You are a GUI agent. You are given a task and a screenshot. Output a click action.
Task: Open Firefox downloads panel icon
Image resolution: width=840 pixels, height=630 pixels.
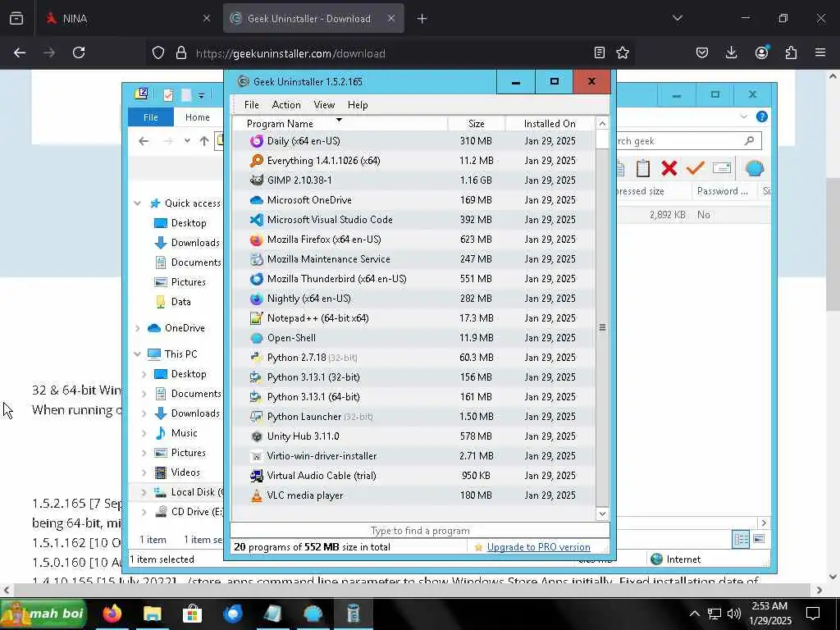pos(731,52)
